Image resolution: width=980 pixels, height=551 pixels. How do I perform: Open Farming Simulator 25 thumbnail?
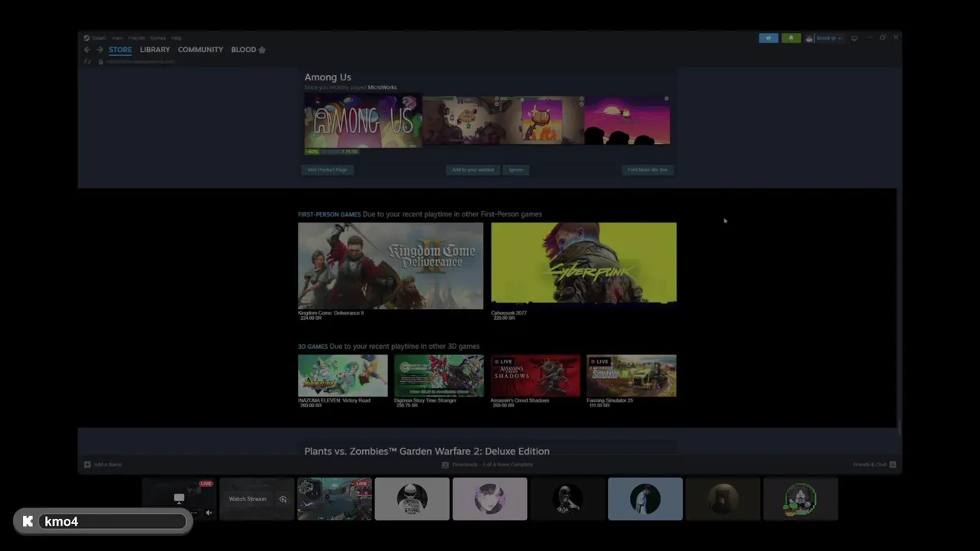[x=632, y=376]
